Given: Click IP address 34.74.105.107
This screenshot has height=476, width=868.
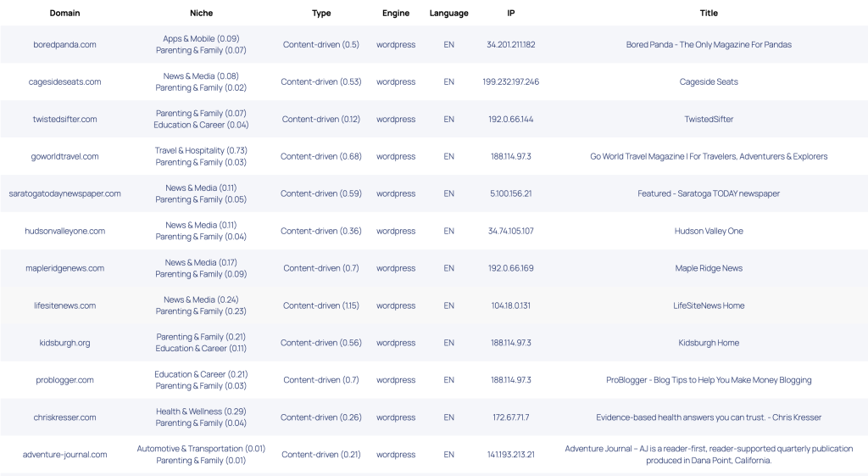Looking at the screenshot, I should 511,231.
